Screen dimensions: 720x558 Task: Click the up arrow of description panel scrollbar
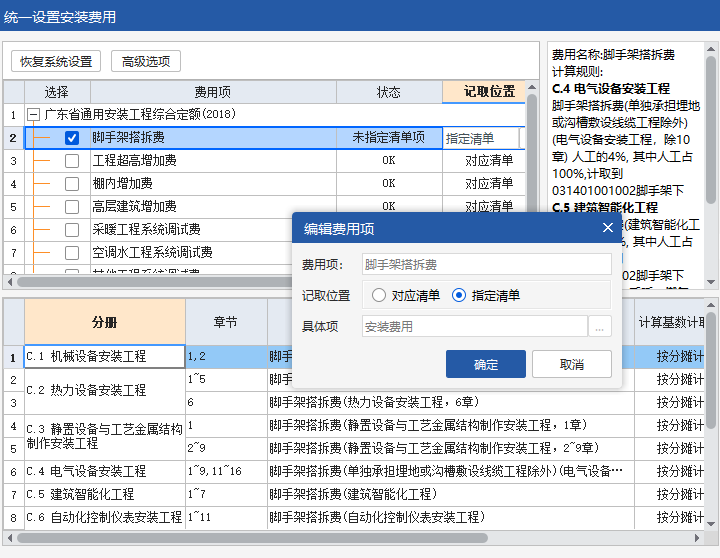[710, 49]
